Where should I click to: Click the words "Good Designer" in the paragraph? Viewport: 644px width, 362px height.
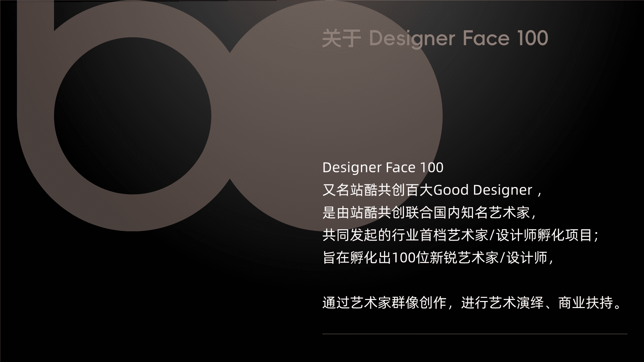(483, 190)
